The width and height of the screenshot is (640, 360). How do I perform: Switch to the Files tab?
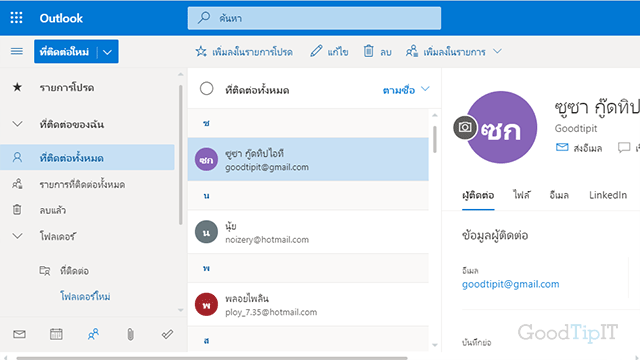pos(522,195)
